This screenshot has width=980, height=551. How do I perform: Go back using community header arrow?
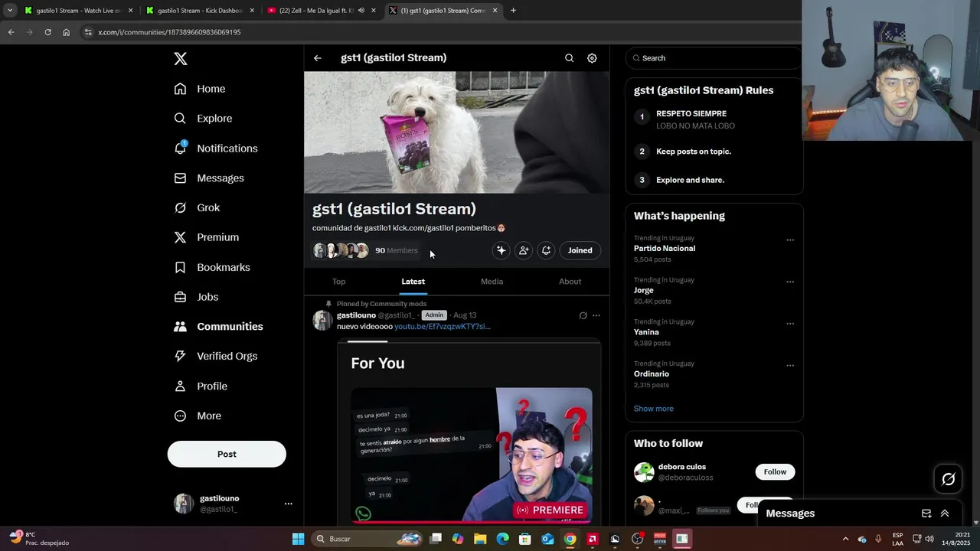pos(318,58)
